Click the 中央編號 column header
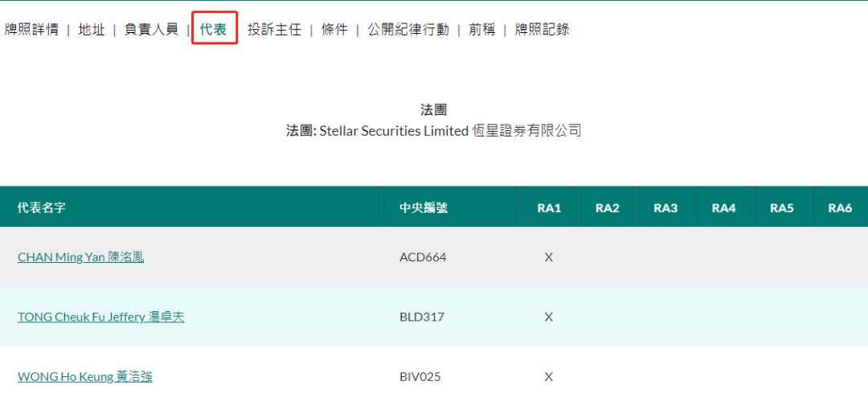Screen dimensions: 868x410 click(x=424, y=208)
